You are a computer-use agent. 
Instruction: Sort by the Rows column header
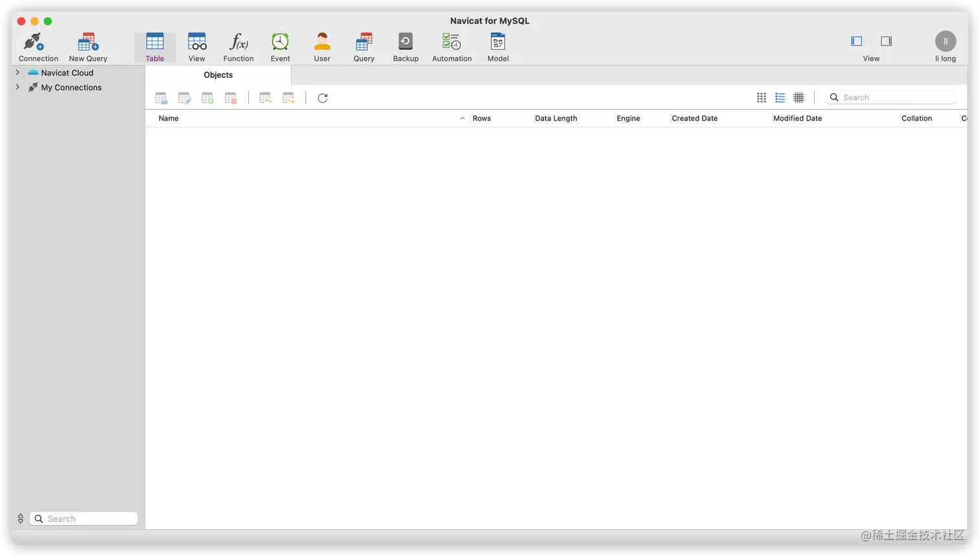pyautogui.click(x=482, y=118)
